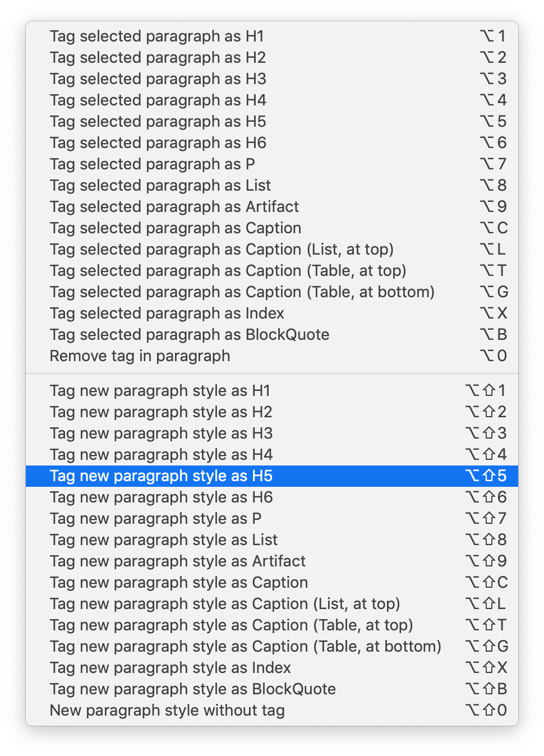The image size is (544, 756).
Task: Choose Tag selected paragraph as Artifact
Action: (x=272, y=206)
